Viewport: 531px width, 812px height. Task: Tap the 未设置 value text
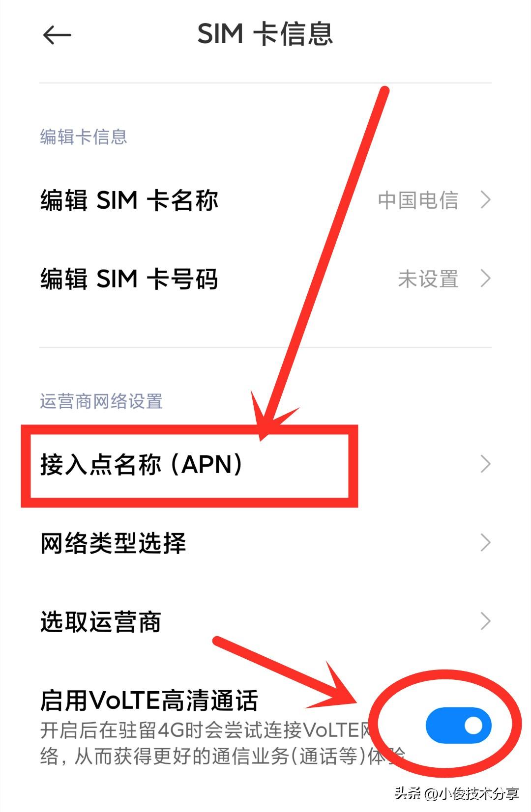click(x=428, y=279)
